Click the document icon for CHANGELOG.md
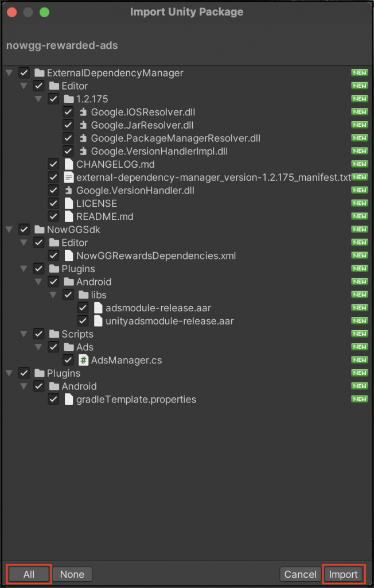The image size is (374, 588). pos(69,164)
